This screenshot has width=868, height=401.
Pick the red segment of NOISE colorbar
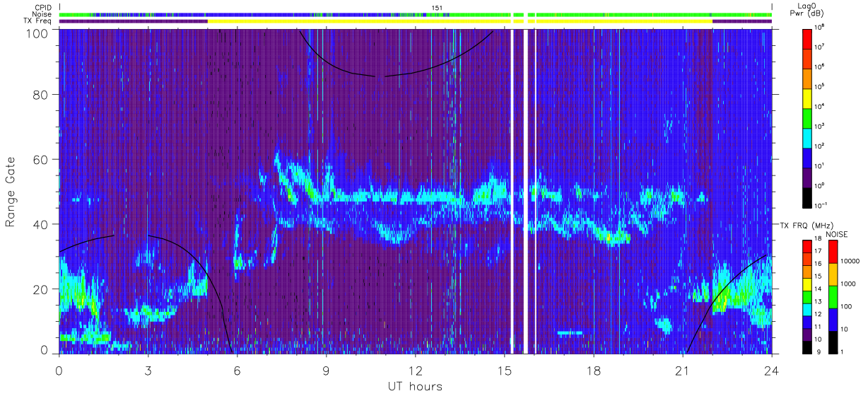(x=833, y=252)
